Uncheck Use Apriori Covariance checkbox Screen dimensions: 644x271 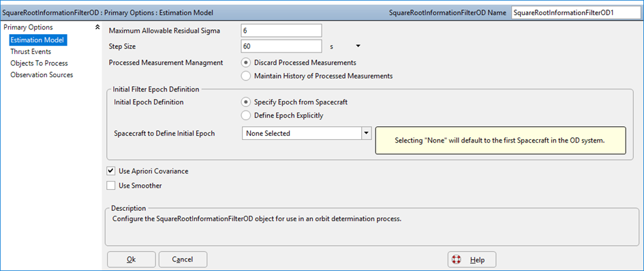coord(111,171)
